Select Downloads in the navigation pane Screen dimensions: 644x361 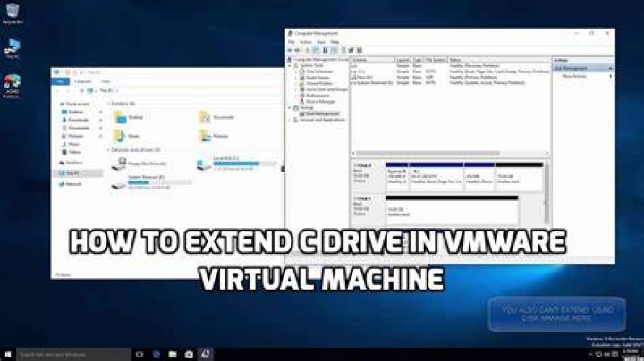click(75, 120)
